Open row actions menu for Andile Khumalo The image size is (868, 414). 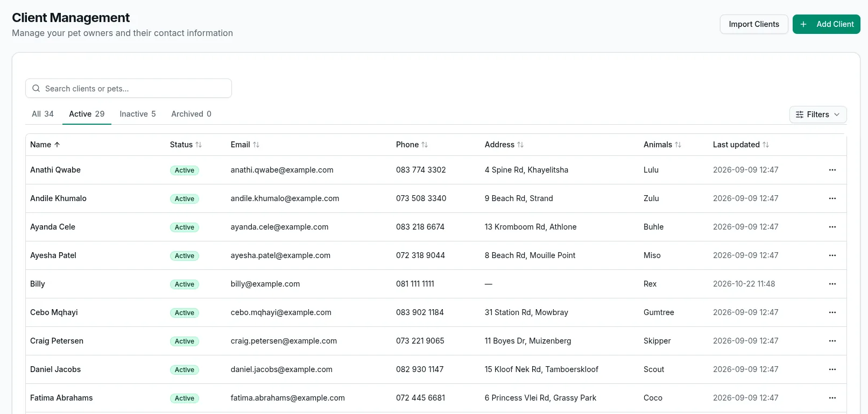click(x=832, y=198)
